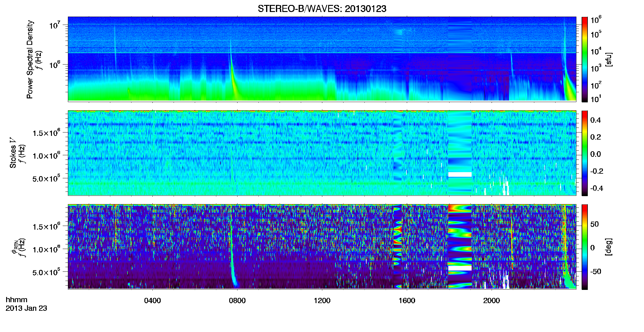
Task: Select the 10^2 tick on the sfu colorbar
Action: coord(596,85)
